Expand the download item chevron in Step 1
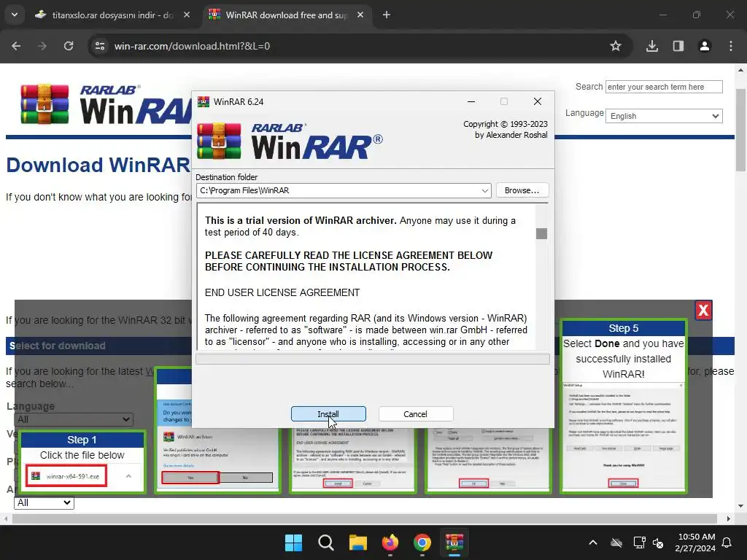 [x=128, y=476]
